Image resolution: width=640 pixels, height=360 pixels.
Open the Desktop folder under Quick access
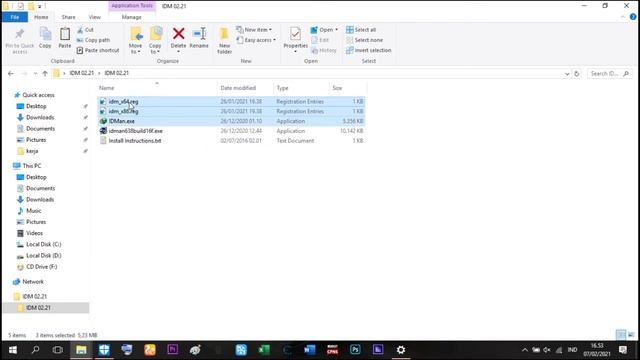coord(36,106)
